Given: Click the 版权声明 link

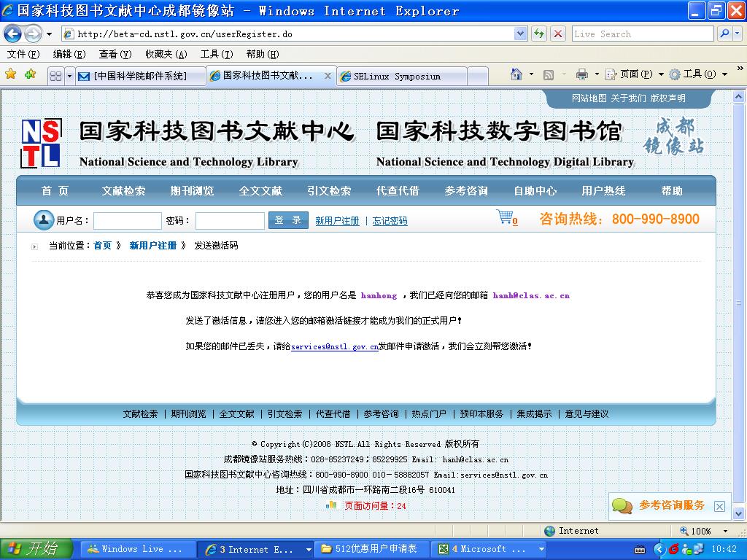Looking at the screenshot, I should click(x=668, y=98).
